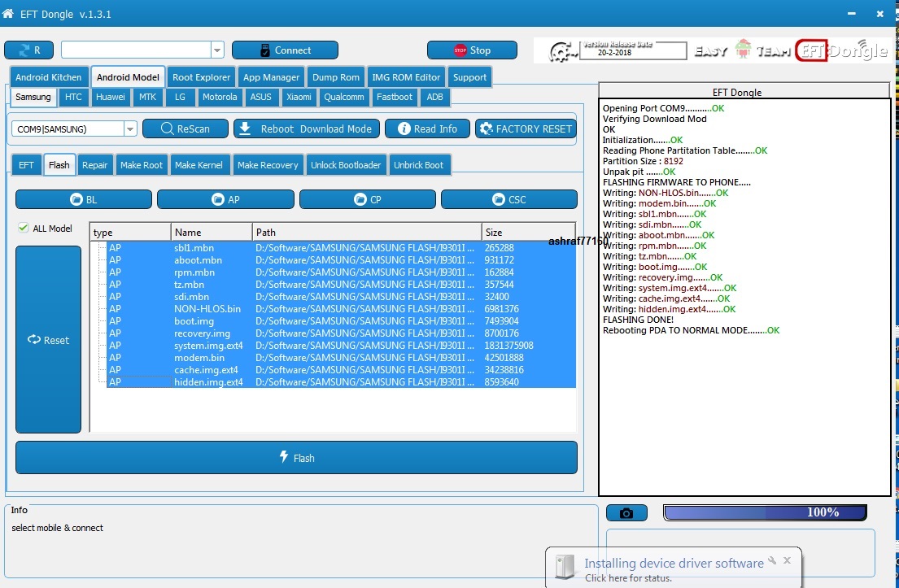Click the home icon in title bar
Screen dimensions: 899x588
coord(8,13)
